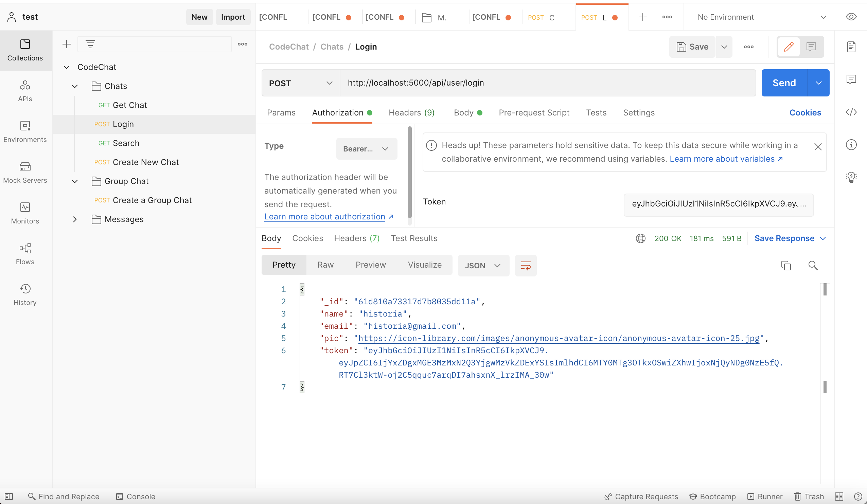This screenshot has height=504, width=867.
Task: Open the code snippet panel on the right
Action: 852,112
